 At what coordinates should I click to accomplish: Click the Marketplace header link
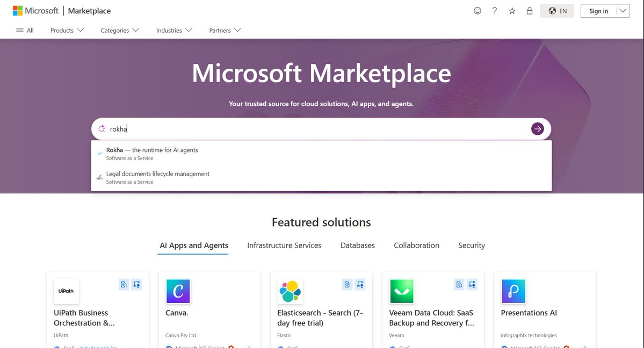coord(89,11)
